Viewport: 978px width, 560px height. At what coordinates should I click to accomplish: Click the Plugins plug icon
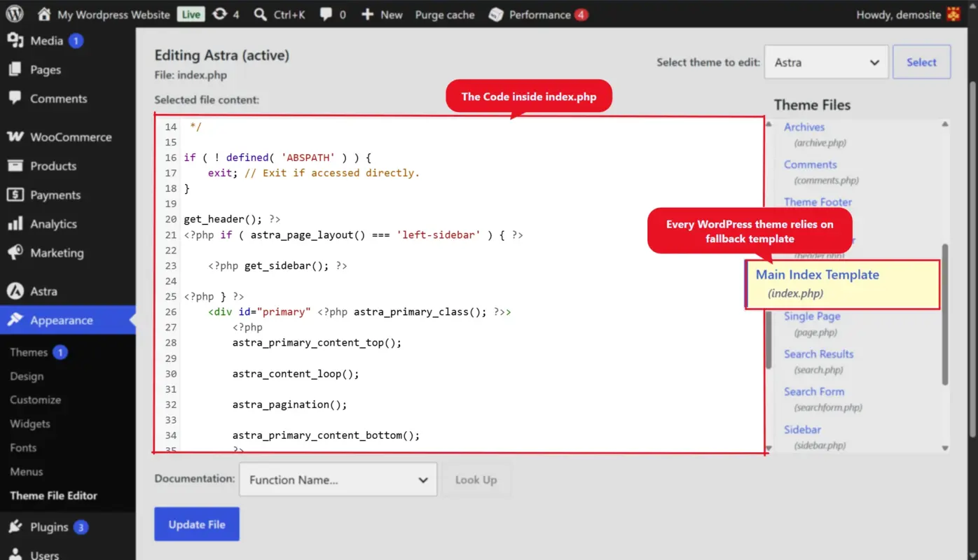click(x=15, y=527)
